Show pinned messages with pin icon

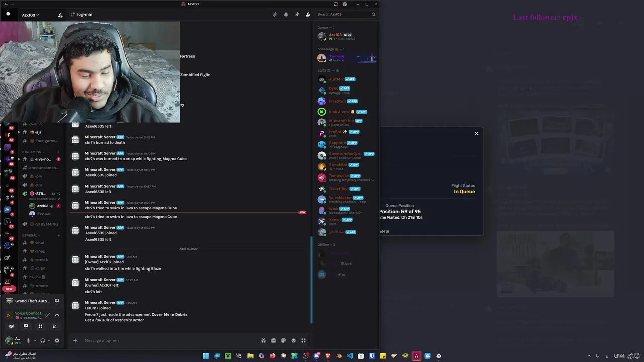tap(297, 14)
